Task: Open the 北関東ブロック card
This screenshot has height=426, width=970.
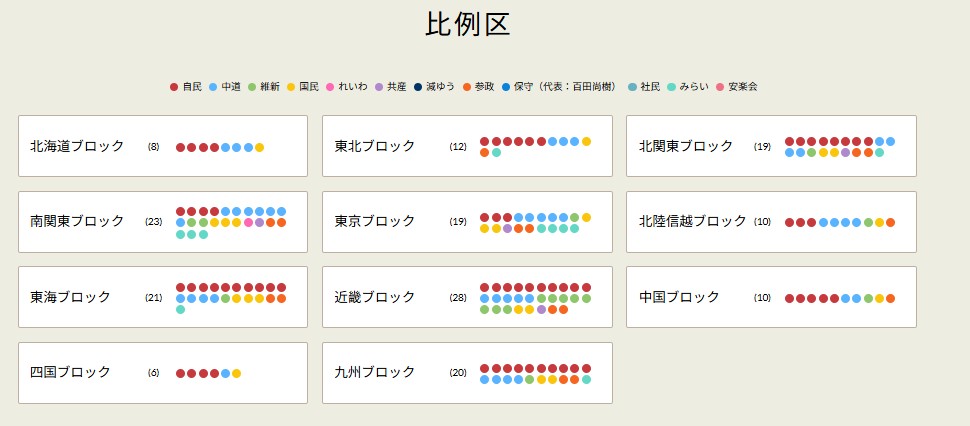Action: 771,146
